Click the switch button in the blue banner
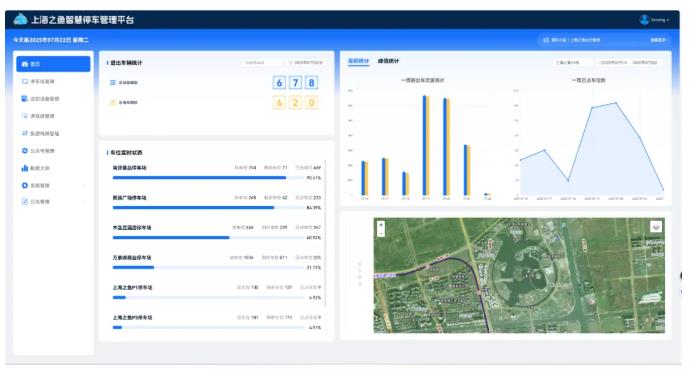The image size is (693, 373). tap(658, 40)
